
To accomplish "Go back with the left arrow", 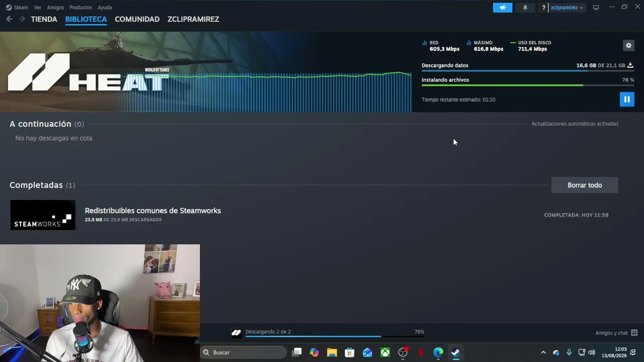I will click(x=10, y=19).
